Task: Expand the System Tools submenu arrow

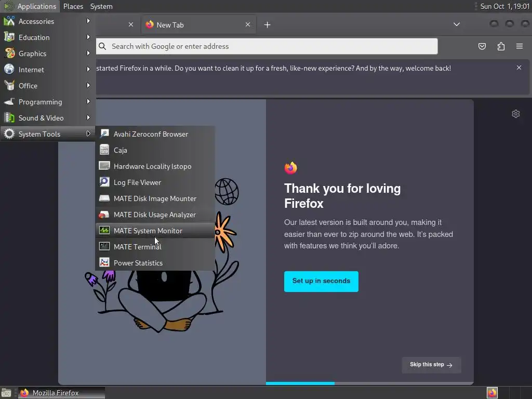Action: point(88,134)
